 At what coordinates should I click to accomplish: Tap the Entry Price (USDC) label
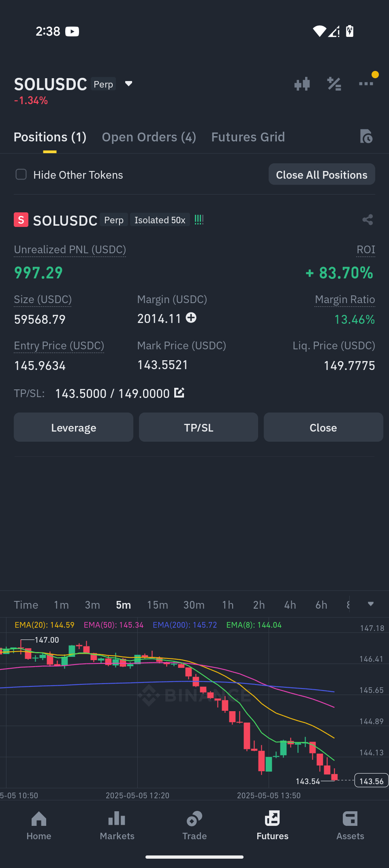pyautogui.click(x=59, y=346)
